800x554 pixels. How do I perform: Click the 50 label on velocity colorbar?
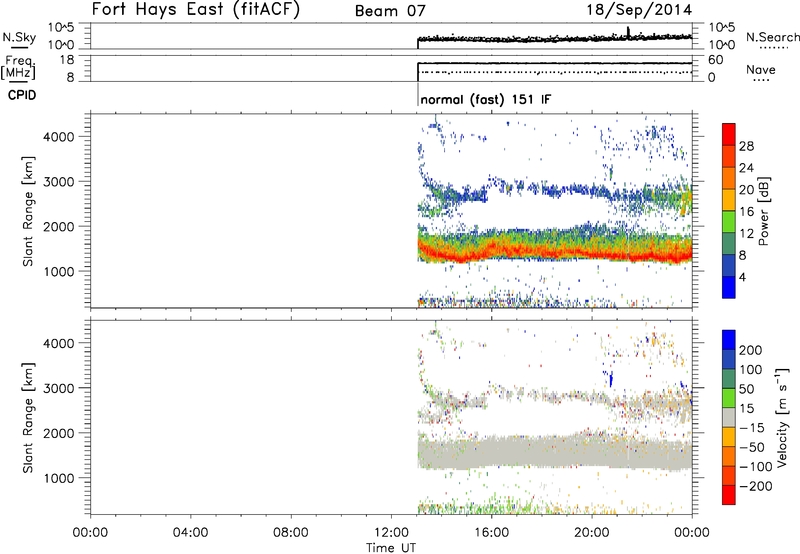point(746,389)
